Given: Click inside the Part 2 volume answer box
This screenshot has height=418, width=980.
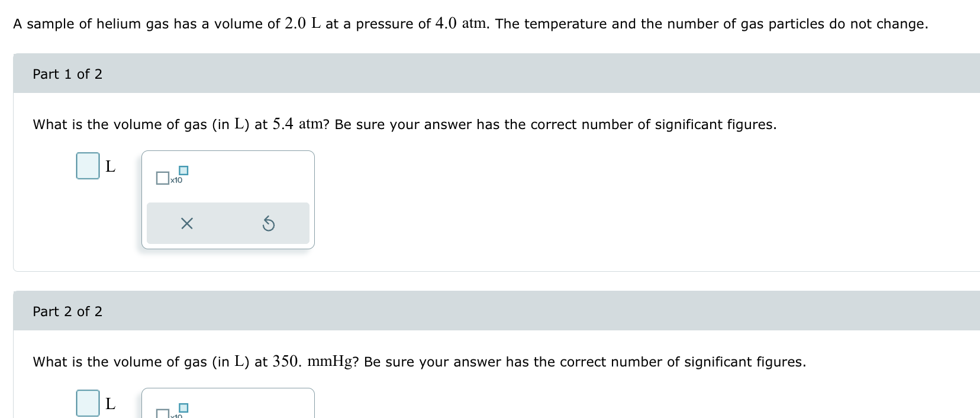Looking at the screenshot, I should pos(86,404).
